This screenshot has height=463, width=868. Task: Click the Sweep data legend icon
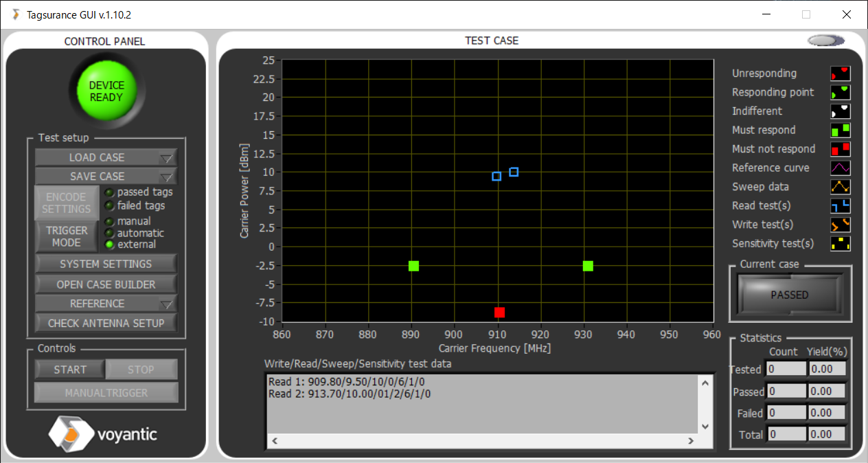pos(841,187)
